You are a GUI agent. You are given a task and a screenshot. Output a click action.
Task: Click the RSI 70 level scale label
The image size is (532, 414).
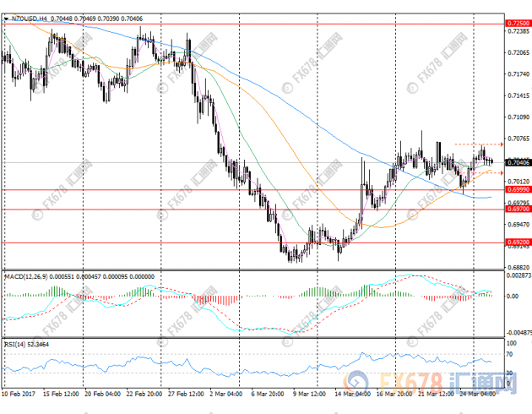[x=509, y=355]
